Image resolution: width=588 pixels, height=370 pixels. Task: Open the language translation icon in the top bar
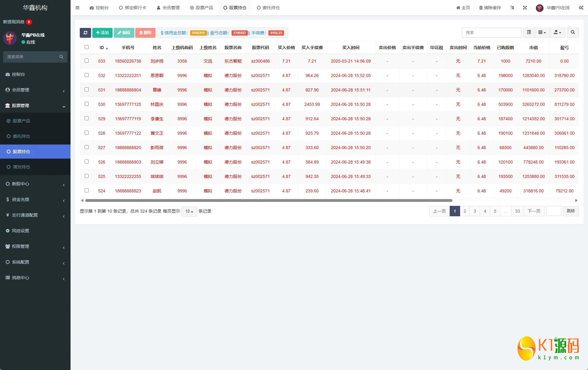[512, 8]
